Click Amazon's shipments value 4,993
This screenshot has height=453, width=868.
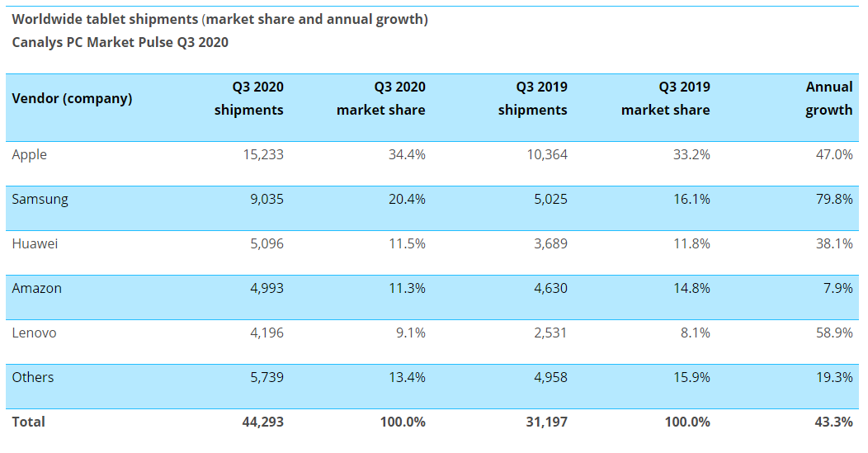pos(267,289)
